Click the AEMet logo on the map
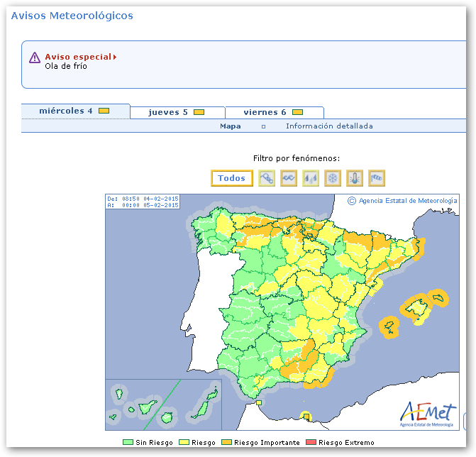The height and width of the screenshot is (457, 476). [x=428, y=412]
